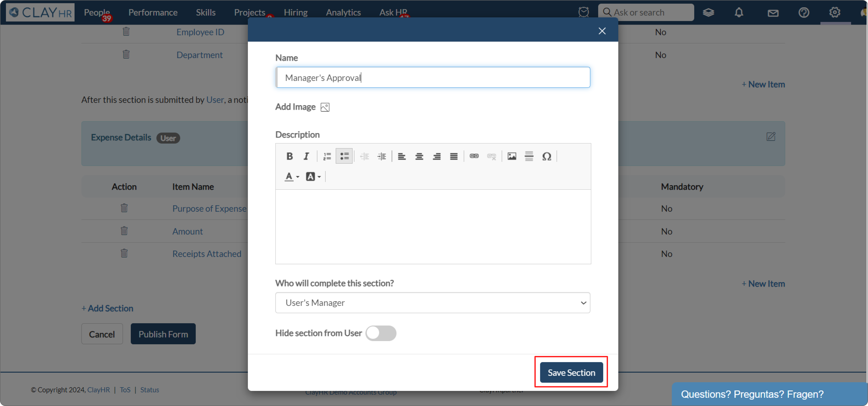Image resolution: width=868 pixels, height=406 pixels.
Task: Insert a link in description
Action: coord(474,156)
